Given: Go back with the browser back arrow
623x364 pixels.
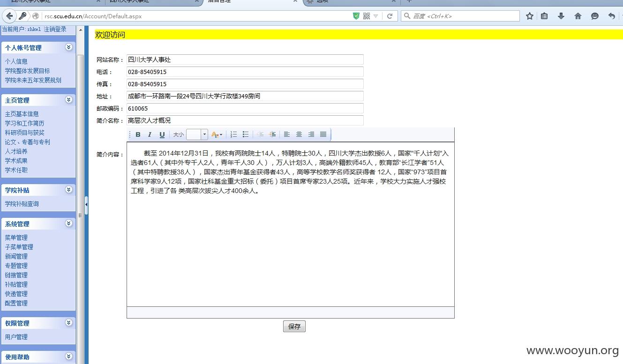Looking at the screenshot, I should click(x=9, y=16).
